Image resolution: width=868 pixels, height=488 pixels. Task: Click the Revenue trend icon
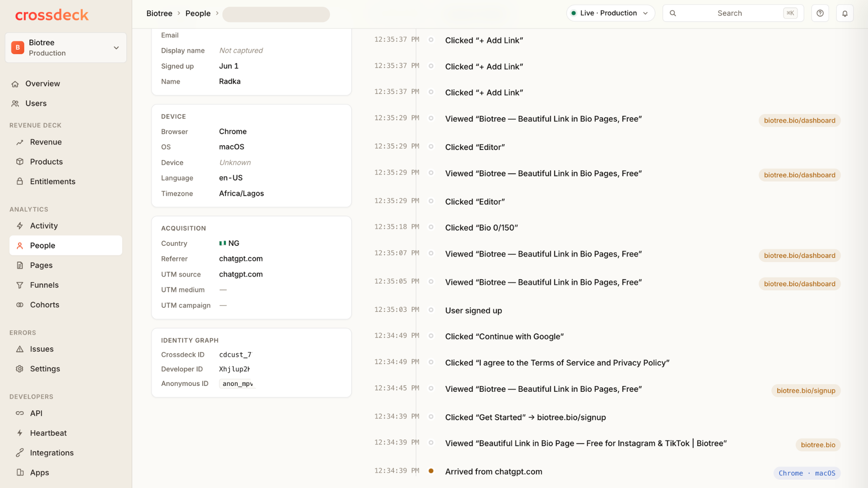(x=20, y=142)
